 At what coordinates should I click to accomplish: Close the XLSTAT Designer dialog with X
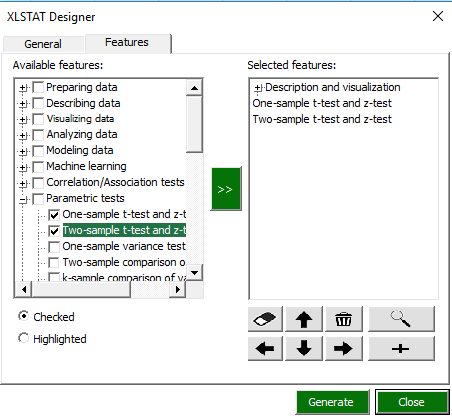438,16
